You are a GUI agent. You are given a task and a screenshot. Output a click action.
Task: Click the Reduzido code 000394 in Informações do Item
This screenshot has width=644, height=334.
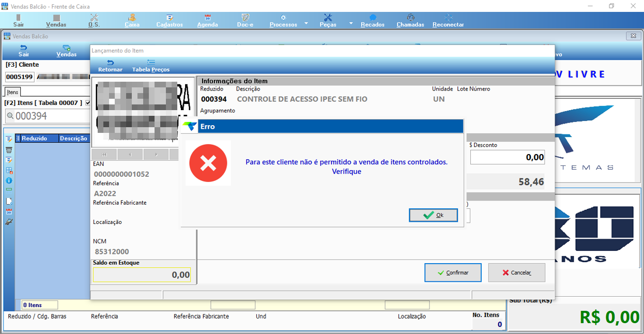click(213, 99)
